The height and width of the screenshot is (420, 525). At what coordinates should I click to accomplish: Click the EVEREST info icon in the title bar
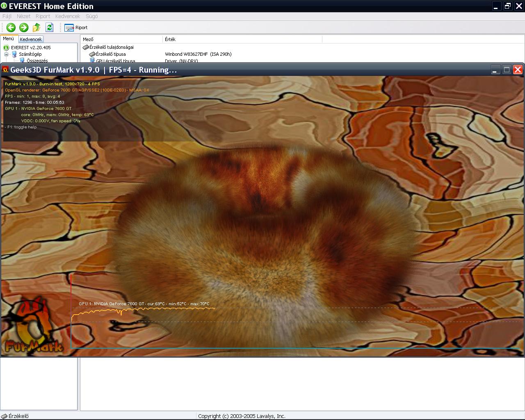click(4, 6)
